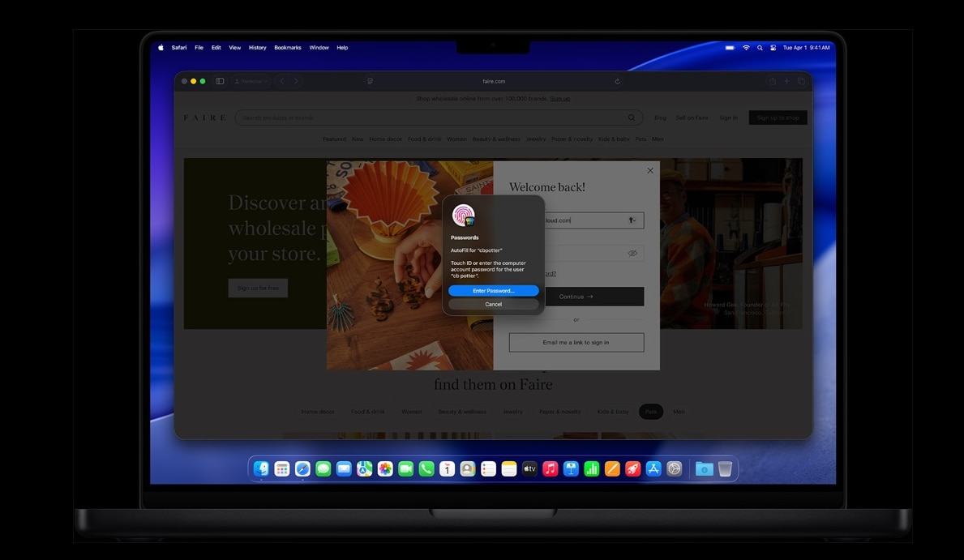Open the History menu in menu bar
Screen dimensions: 964x560
coord(257,48)
